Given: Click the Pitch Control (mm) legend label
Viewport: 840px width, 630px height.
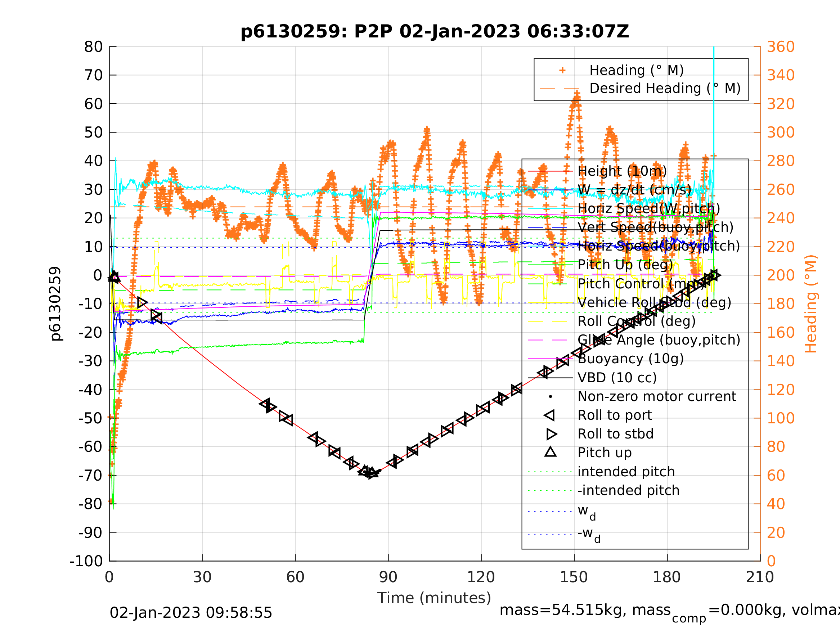Looking at the screenshot, I should tap(641, 284).
